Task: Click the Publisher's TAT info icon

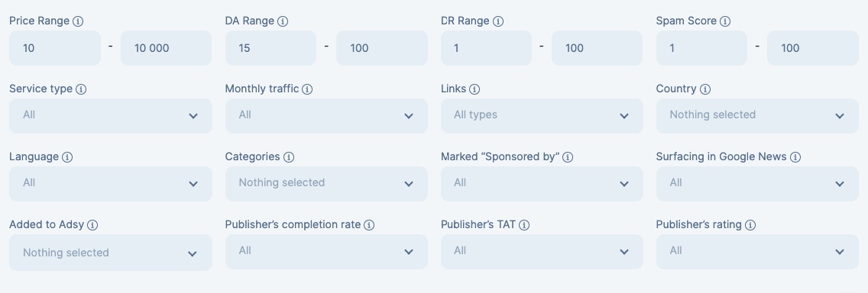Action: tap(524, 226)
